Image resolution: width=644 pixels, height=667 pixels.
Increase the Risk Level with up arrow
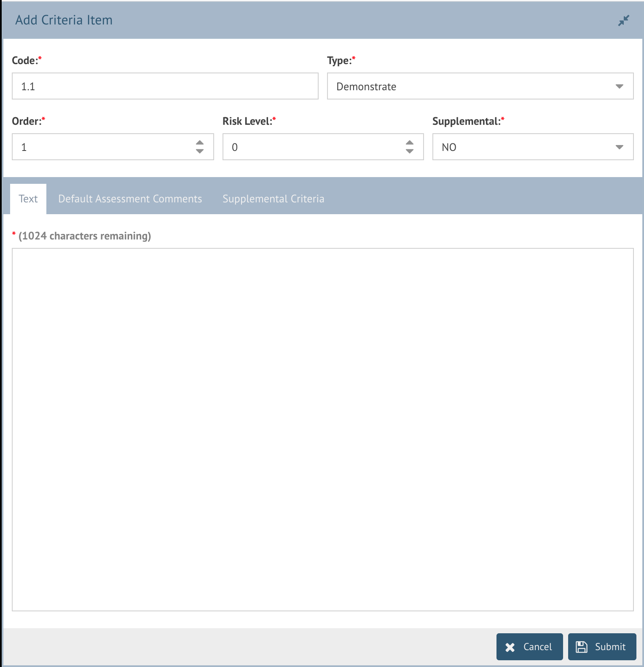[x=410, y=143]
